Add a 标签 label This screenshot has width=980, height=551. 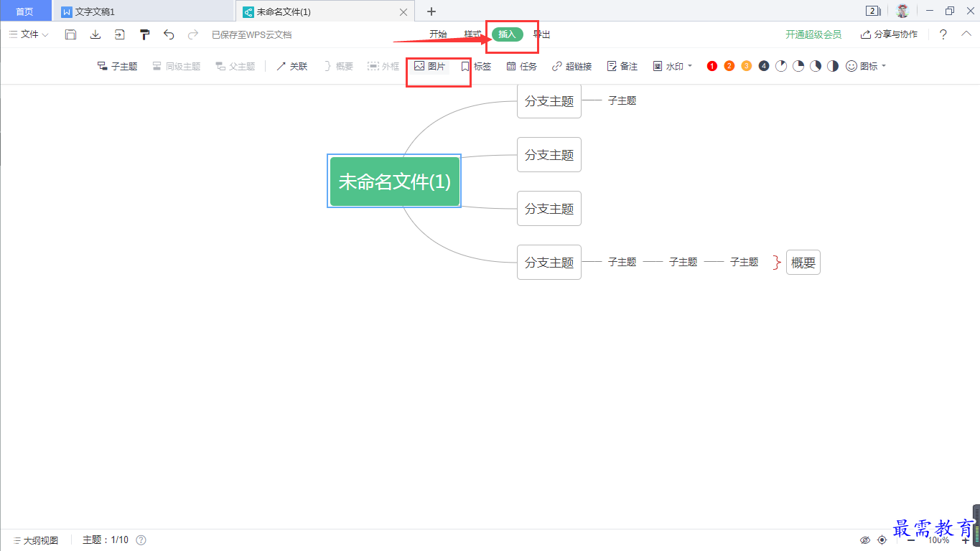[x=476, y=66]
